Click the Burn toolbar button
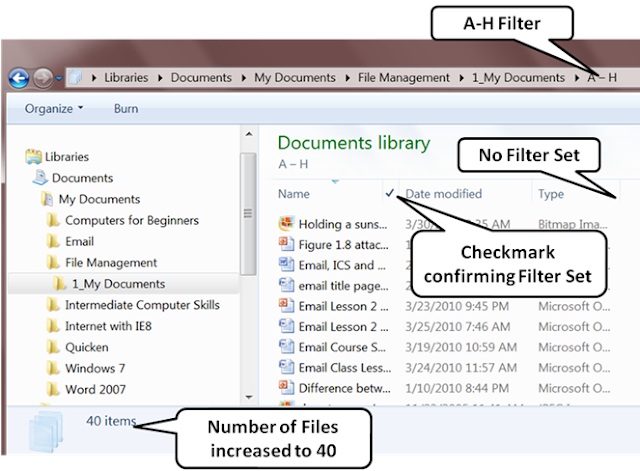The width and height of the screenshot is (640, 471). point(126,109)
